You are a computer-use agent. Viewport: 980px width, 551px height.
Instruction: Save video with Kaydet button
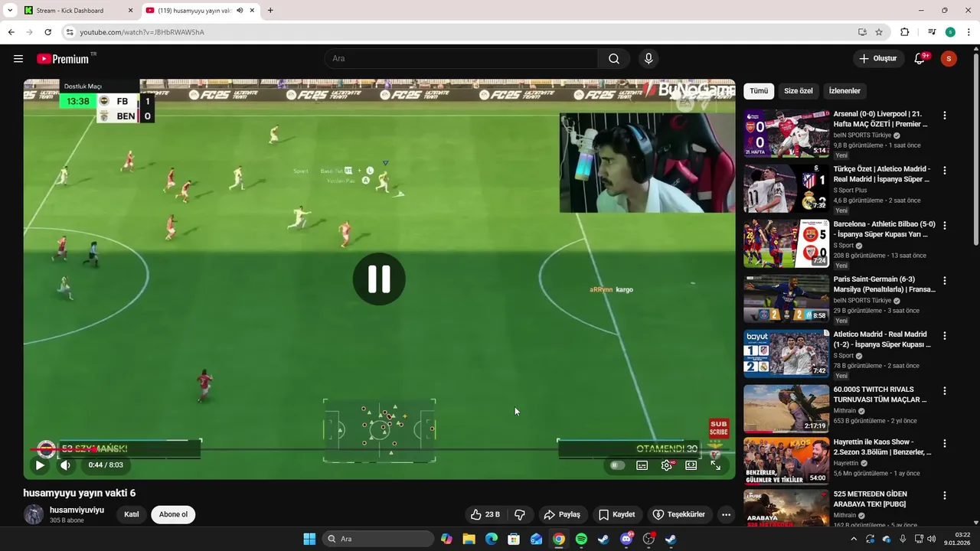pos(617,514)
